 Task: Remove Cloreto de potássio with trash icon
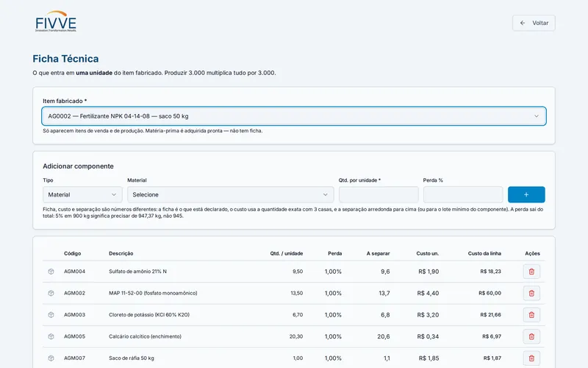tap(531, 315)
